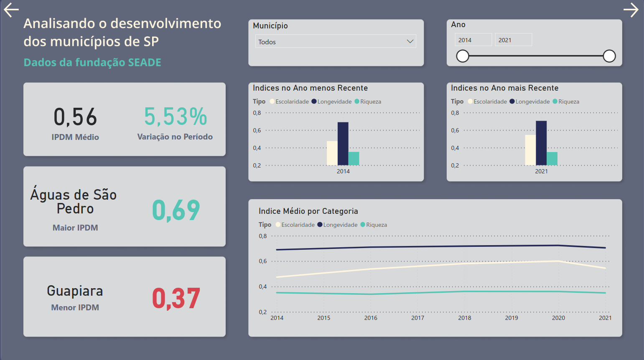Screen dimensions: 644x360
Task: Go to previous page with back arrow
Action: click(11, 10)
